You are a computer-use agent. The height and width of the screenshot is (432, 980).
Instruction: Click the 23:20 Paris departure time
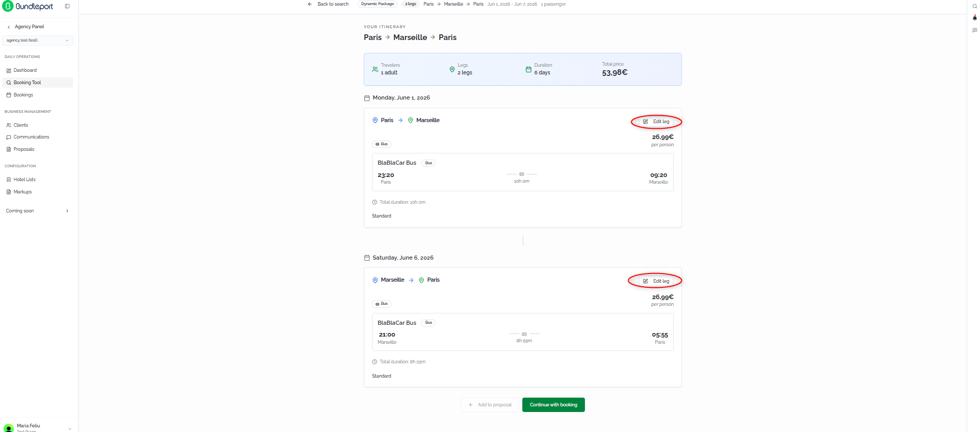[x=386, y=175]
